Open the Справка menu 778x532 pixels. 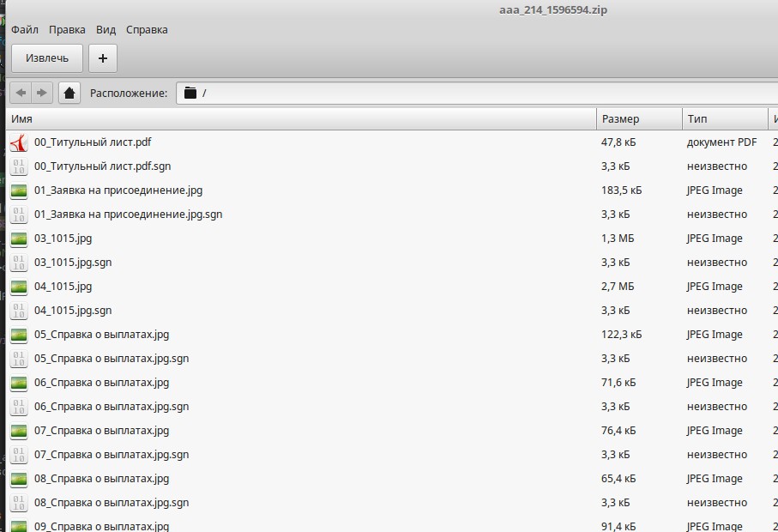point(147,30)
